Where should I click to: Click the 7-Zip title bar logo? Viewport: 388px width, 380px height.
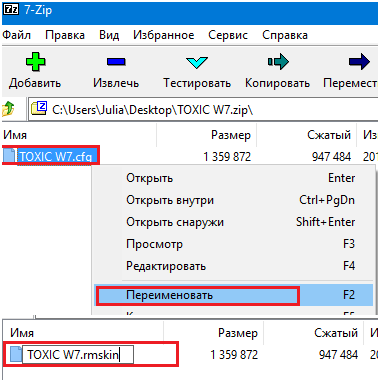(11, 10)
